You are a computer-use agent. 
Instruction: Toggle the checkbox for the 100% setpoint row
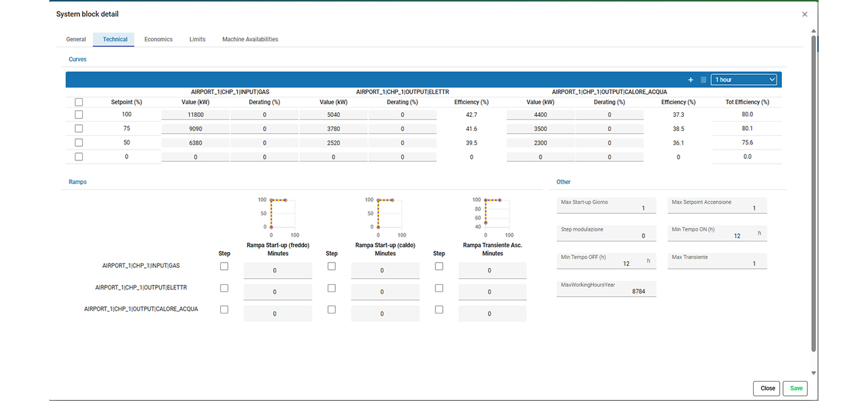79,115
